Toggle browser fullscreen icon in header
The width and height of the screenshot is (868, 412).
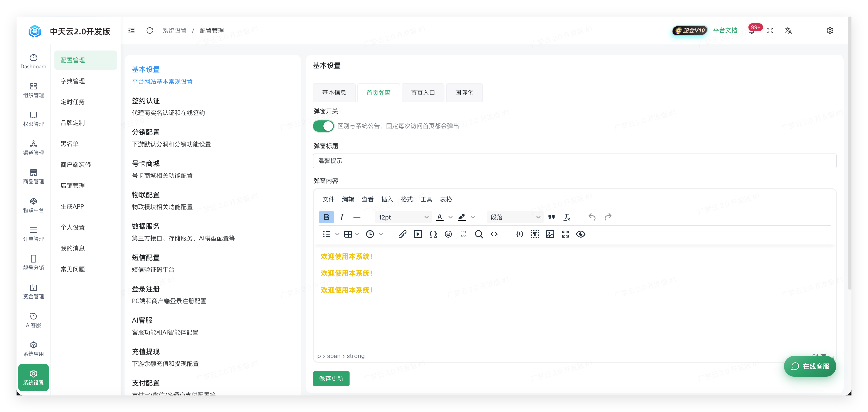pos(770,30)
